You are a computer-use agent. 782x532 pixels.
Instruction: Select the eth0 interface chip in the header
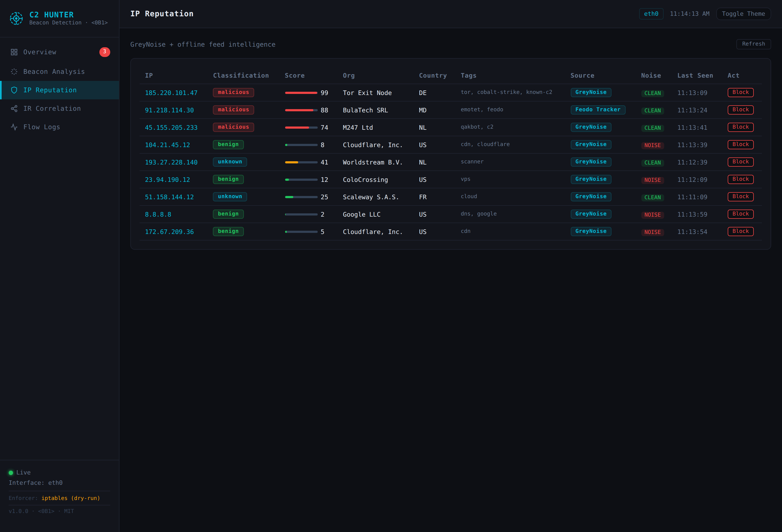[x=651, y=14]
